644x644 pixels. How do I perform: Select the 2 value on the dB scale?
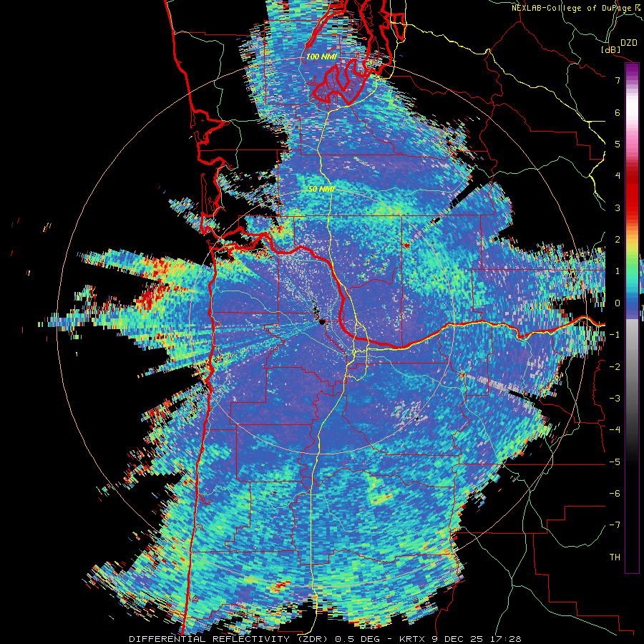tap(618, 240)
